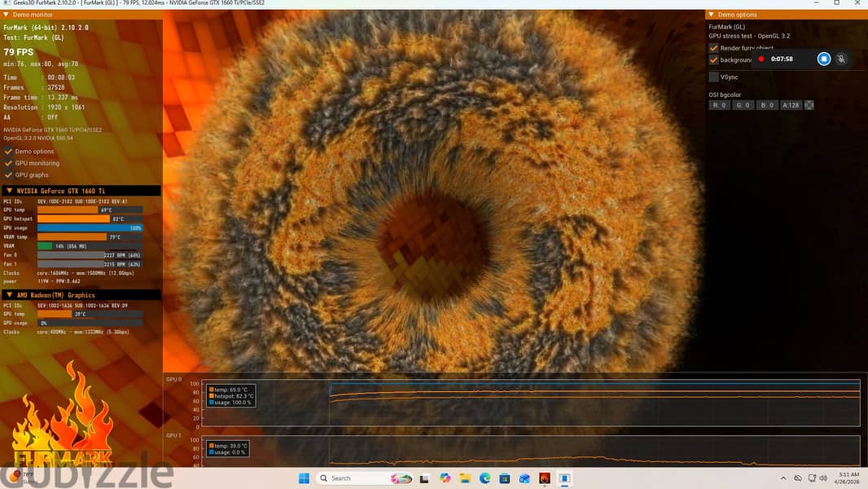Click the fan 1 RPM bar
This screenshot has height=489, width=868.
[x=90, y=264]
